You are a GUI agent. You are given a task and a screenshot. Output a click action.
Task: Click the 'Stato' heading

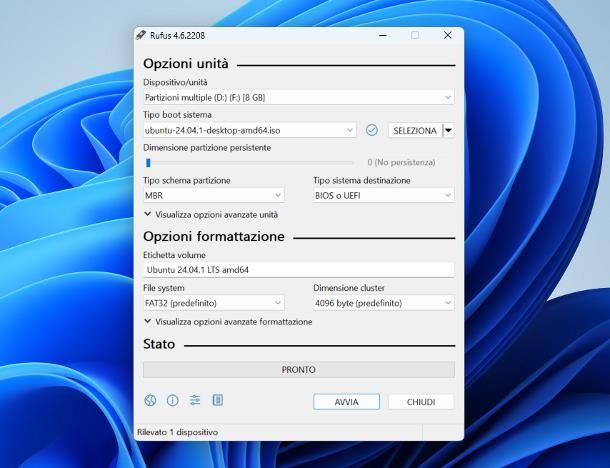click(x=159, y=344)
